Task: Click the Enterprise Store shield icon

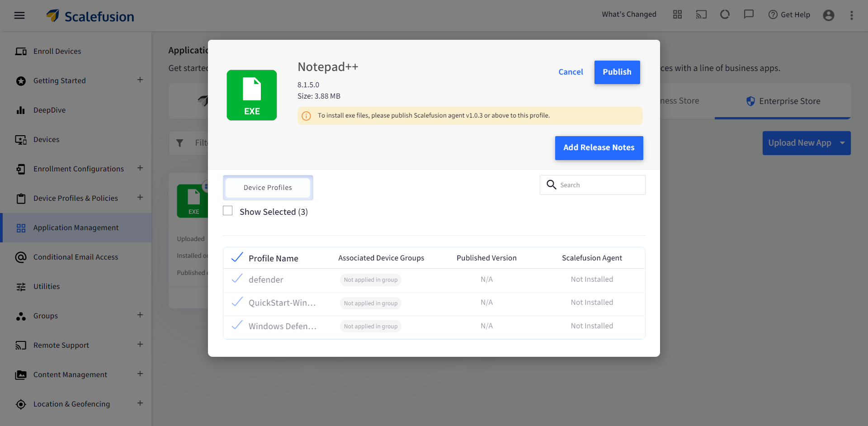Action: click(750, 101)
